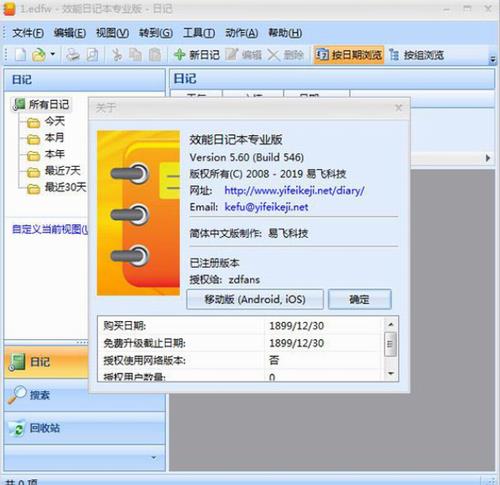Click the 删除 delete toolbar button
500x485 pixels.
click(x=286, y=55)
